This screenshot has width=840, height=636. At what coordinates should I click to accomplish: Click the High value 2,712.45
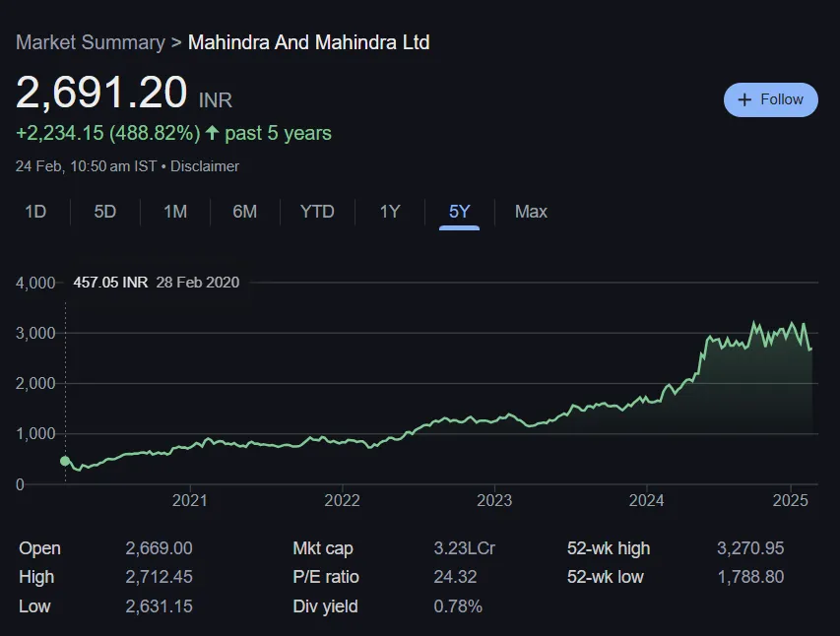pos(160,577)
